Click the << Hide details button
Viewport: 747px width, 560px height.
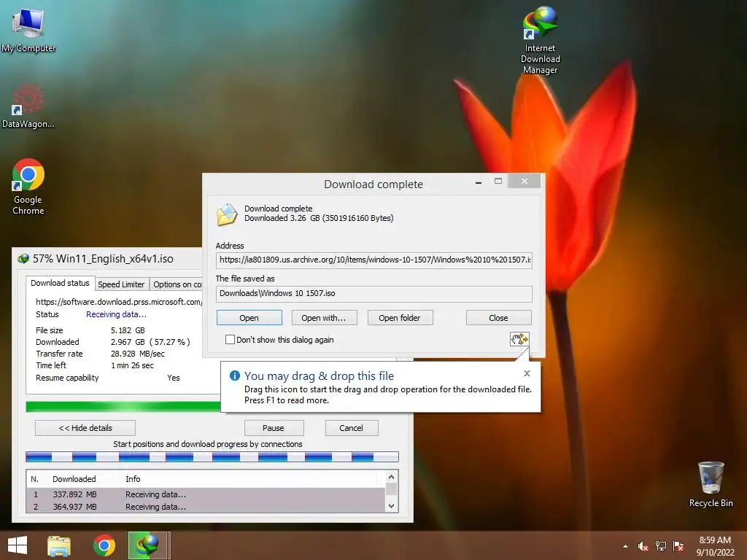point(85,427)
